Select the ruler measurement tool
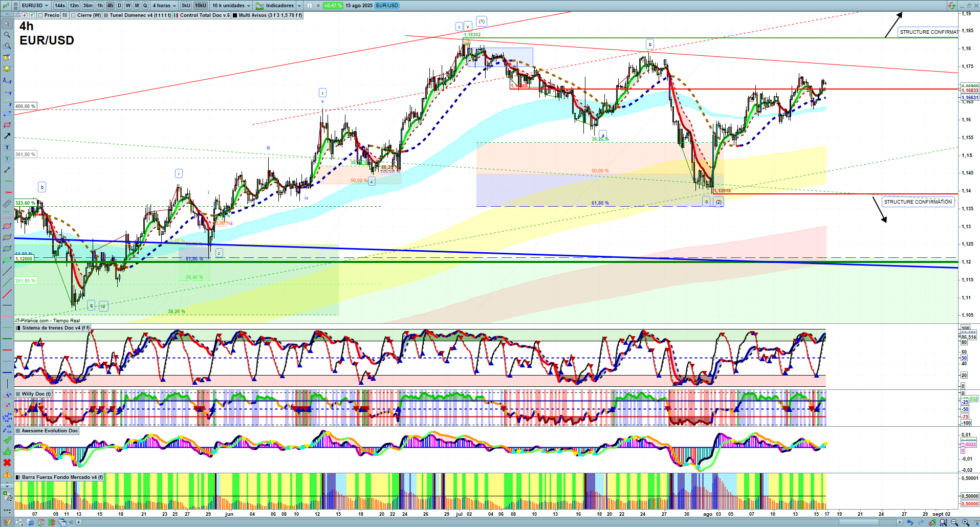The image size is (980, 527). 7,204
